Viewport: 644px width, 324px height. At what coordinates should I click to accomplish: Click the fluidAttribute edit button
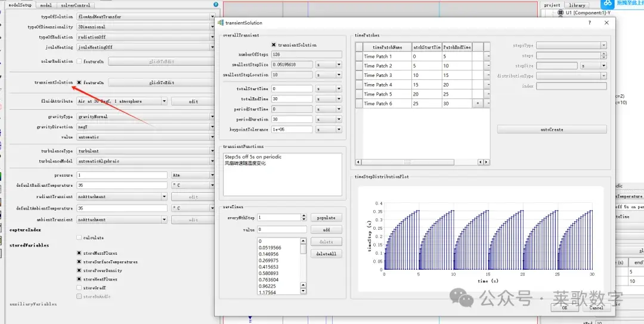click(x=193, y=101)
